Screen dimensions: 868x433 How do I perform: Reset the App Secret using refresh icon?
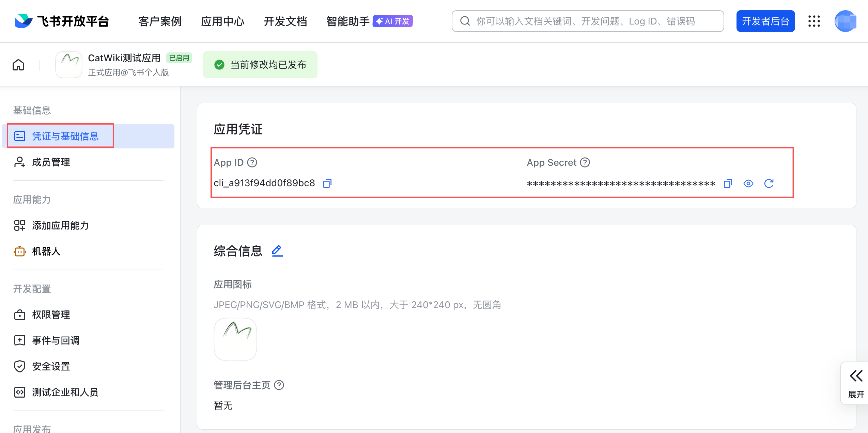[x=769, y=183]
